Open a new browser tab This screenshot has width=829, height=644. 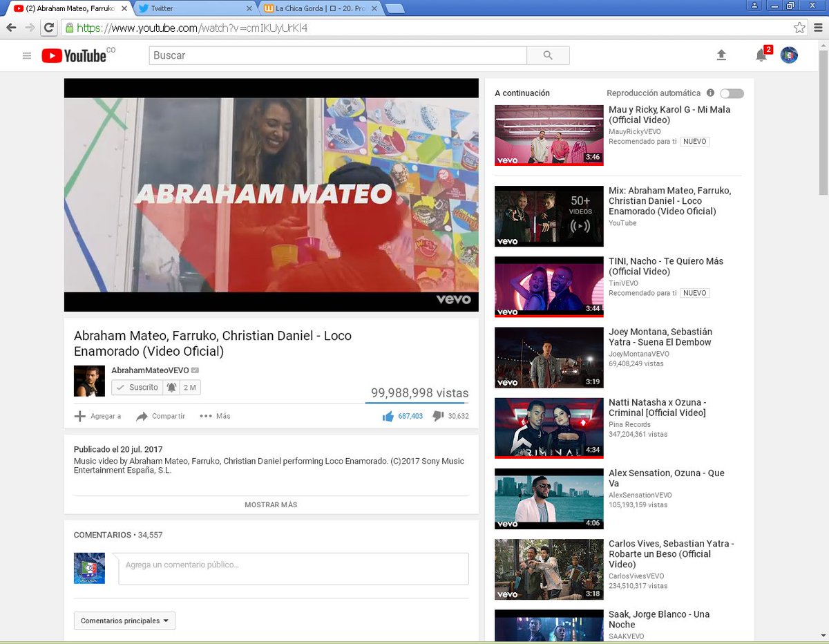[395, 8]
